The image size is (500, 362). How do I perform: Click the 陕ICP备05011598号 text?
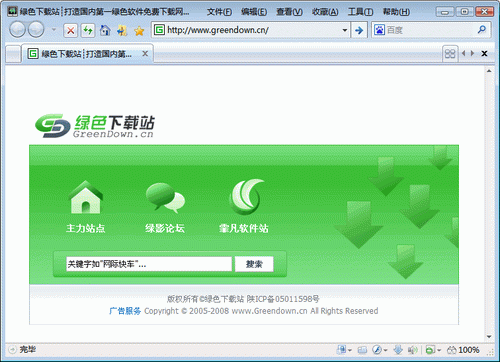(283, 299)
